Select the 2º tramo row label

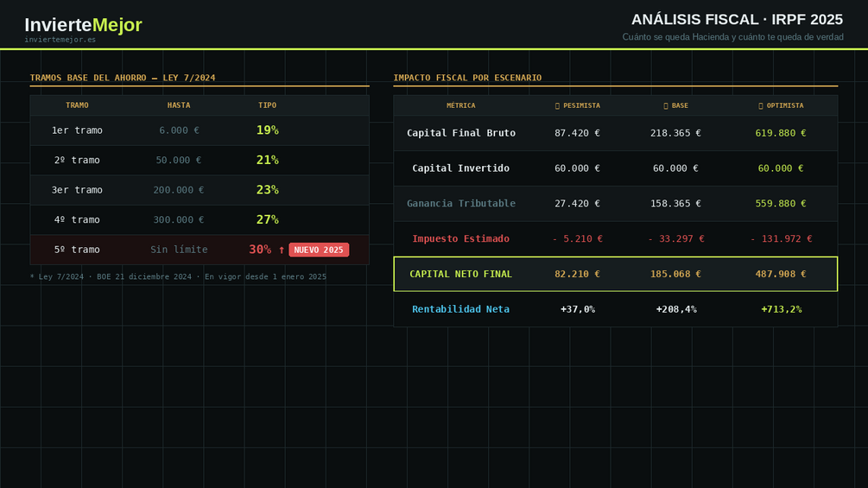77,160
